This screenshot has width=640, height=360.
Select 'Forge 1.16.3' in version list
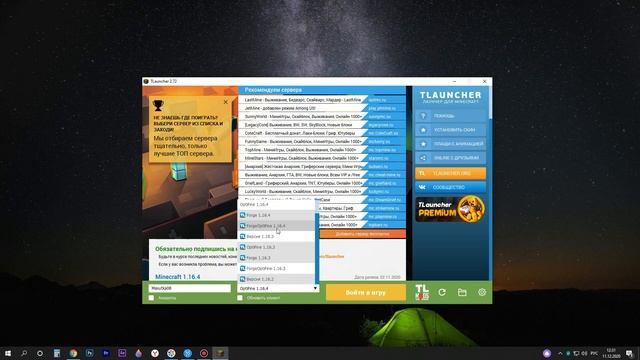tap(276, 258)
